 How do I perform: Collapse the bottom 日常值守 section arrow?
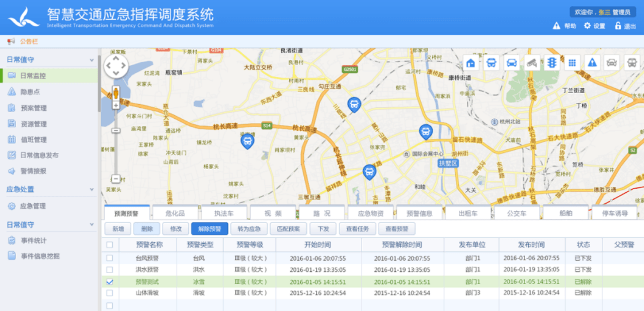(x=92, y=225)
